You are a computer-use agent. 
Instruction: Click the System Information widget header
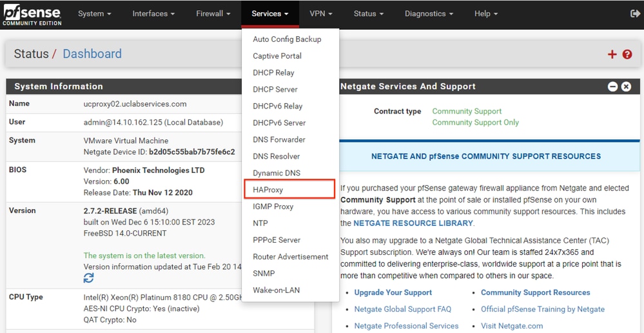click(124, 86)
